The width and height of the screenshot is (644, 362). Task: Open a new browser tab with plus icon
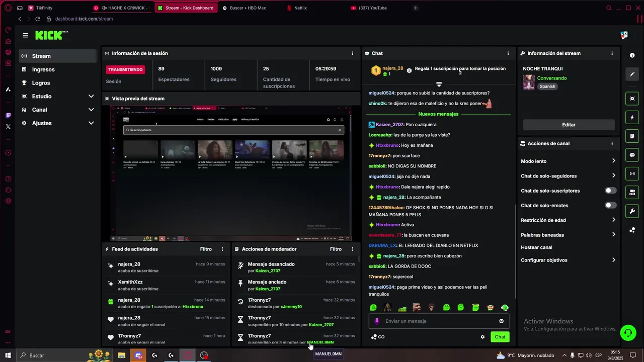[416, 8]
